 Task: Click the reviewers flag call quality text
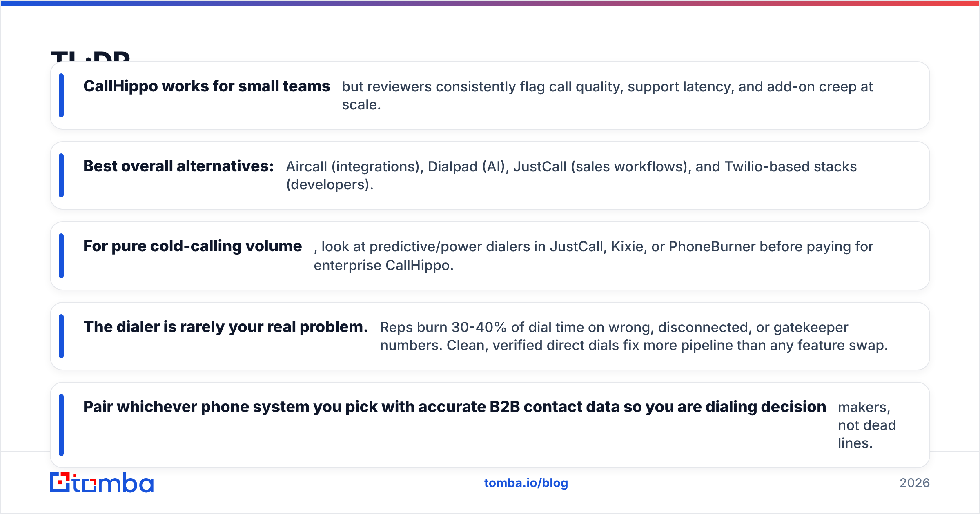(x=607, y=95)
